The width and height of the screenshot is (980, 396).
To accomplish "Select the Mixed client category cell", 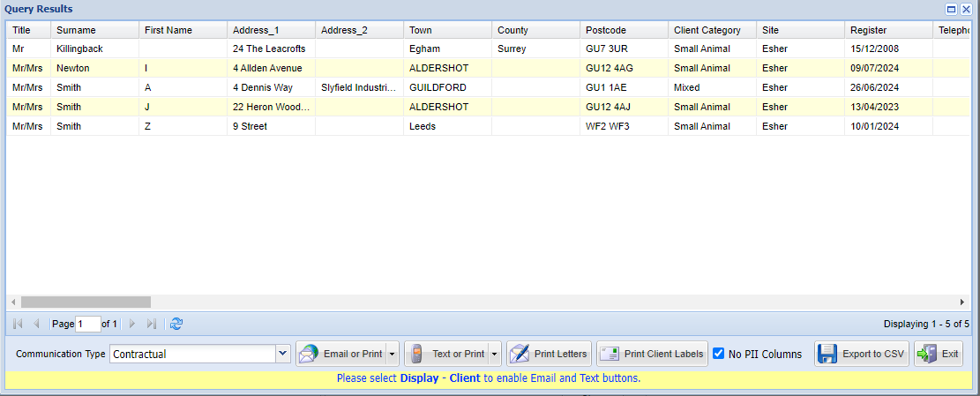I will pos(712,87).
